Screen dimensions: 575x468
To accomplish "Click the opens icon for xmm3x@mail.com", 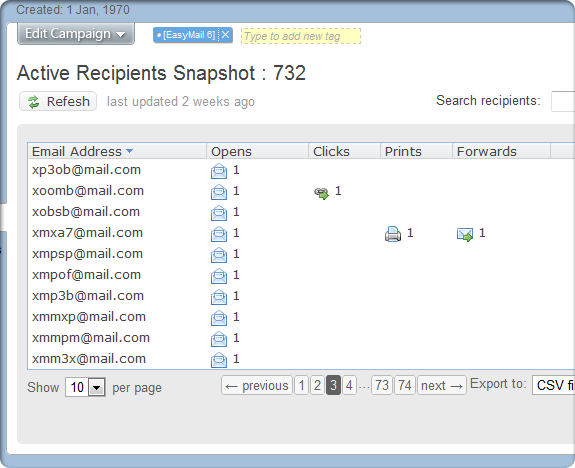I will (x=219, y=360).
